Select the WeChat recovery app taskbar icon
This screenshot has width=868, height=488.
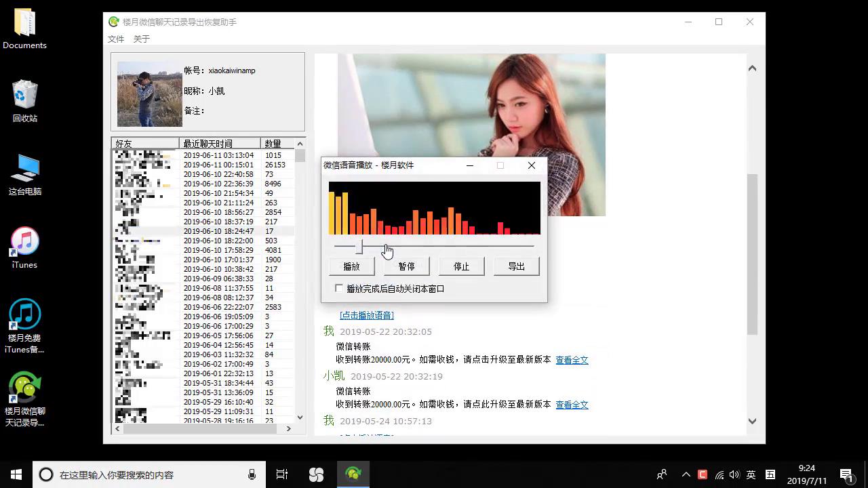[x=353, y=474]
